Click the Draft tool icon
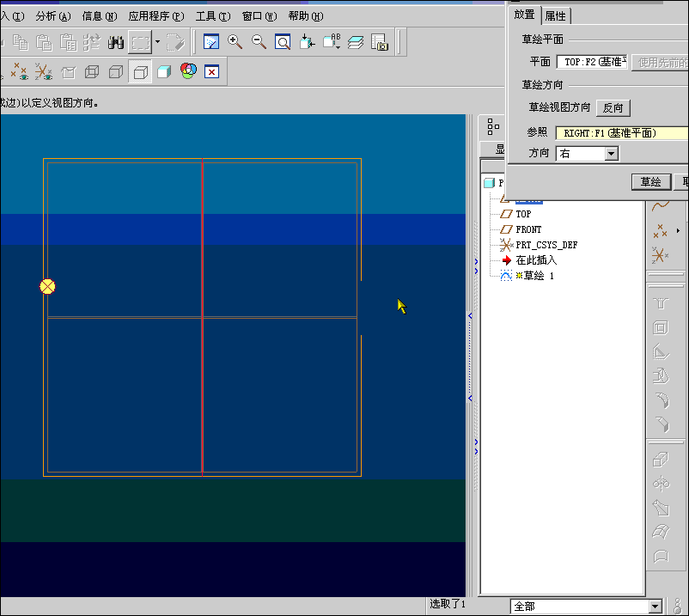The image size is (689, 616). (661, 376)
